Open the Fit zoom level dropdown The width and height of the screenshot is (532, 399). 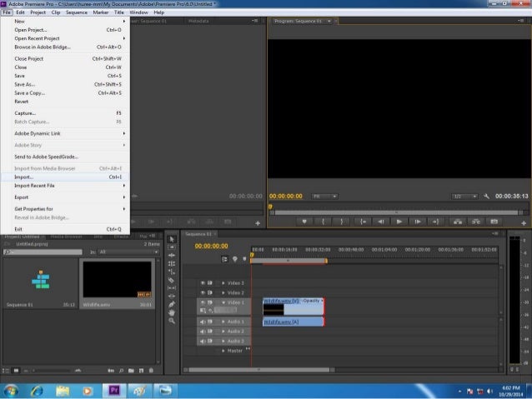(324, 197)
